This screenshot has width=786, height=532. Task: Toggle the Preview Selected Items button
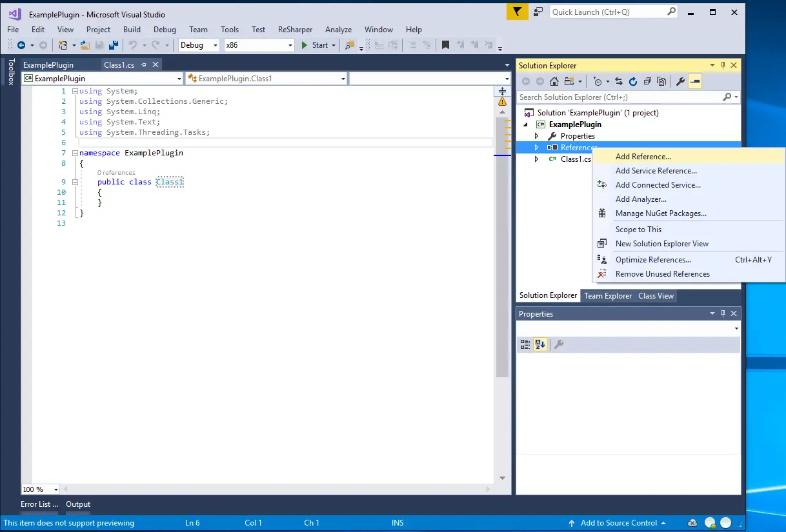pyautogui.click(x=695, y=81)
